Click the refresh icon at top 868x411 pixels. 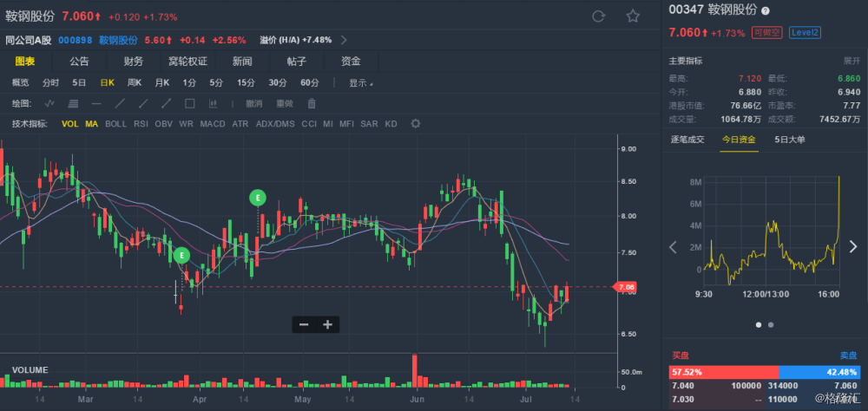point(598,16)
